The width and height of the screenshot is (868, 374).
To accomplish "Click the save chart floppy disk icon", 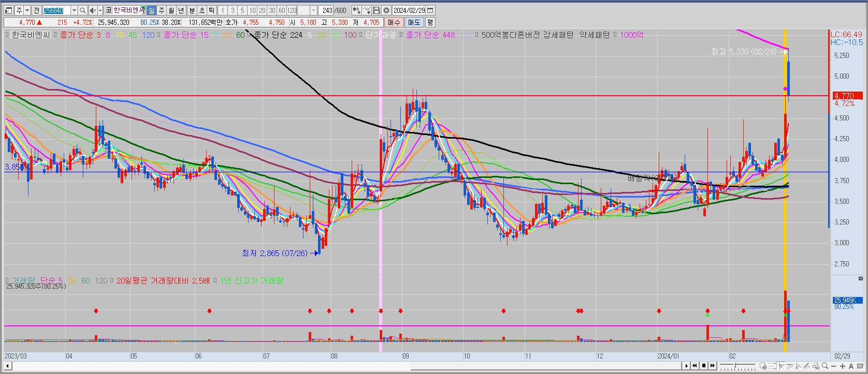I will (376, 10).
